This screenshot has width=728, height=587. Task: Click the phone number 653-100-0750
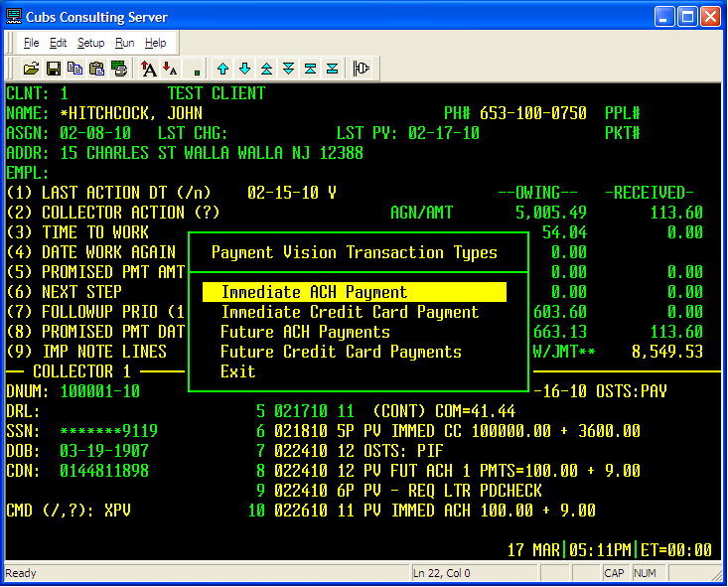click(x=532, y=113)
